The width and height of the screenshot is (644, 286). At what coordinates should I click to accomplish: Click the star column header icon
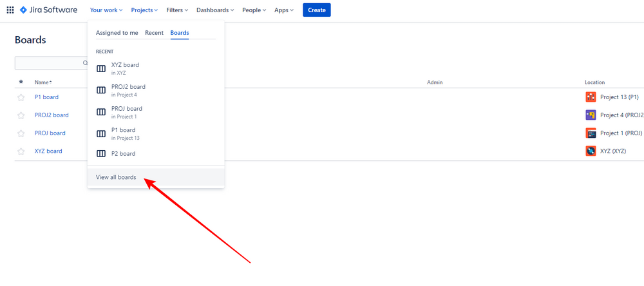click(21, 82)
